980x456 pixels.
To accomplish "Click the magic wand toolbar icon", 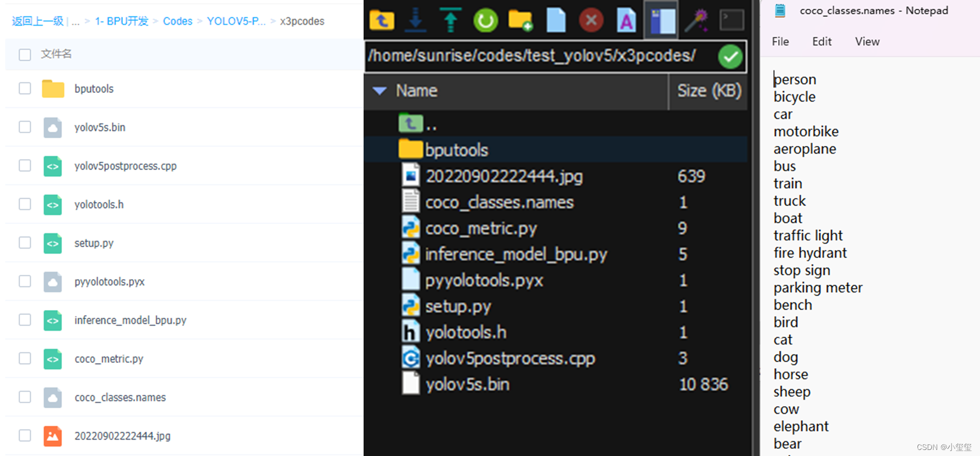I will 696,21.
